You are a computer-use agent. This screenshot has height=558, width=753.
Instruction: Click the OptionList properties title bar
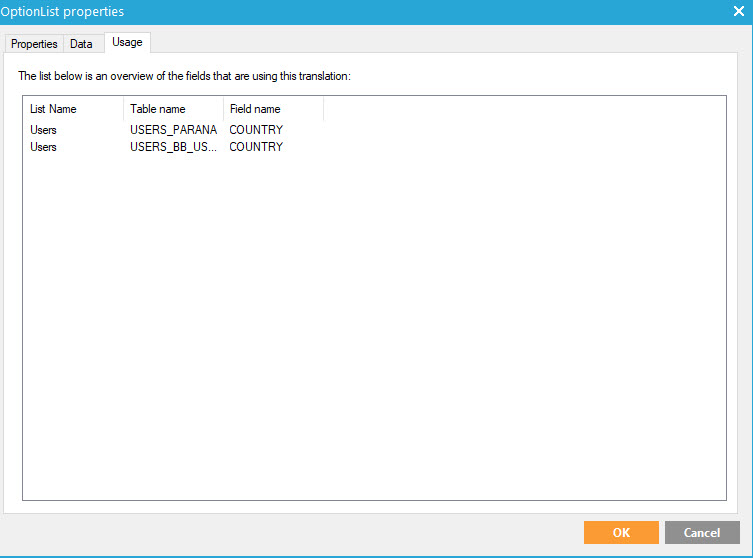(300, 12)
